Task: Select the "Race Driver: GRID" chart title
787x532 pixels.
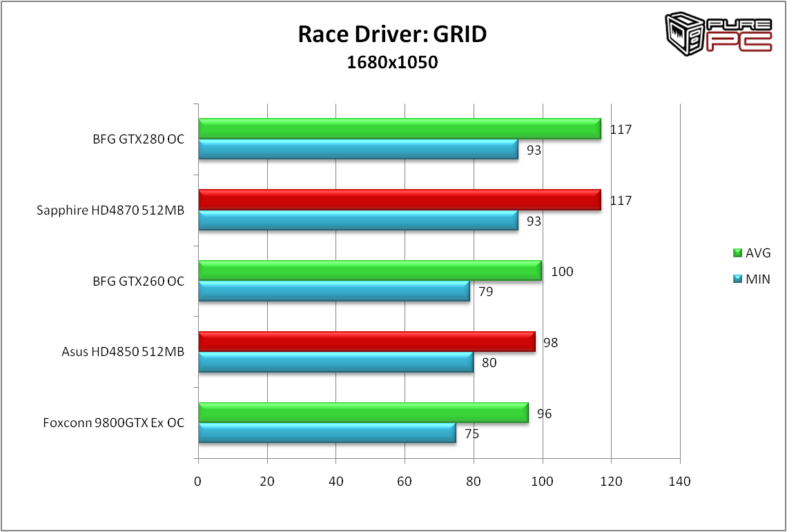Action: click(x=392, y=35)
